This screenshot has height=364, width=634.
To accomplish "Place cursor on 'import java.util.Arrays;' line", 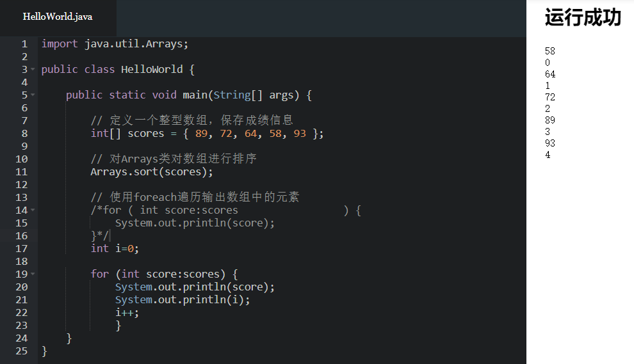I will click(115, 44).
